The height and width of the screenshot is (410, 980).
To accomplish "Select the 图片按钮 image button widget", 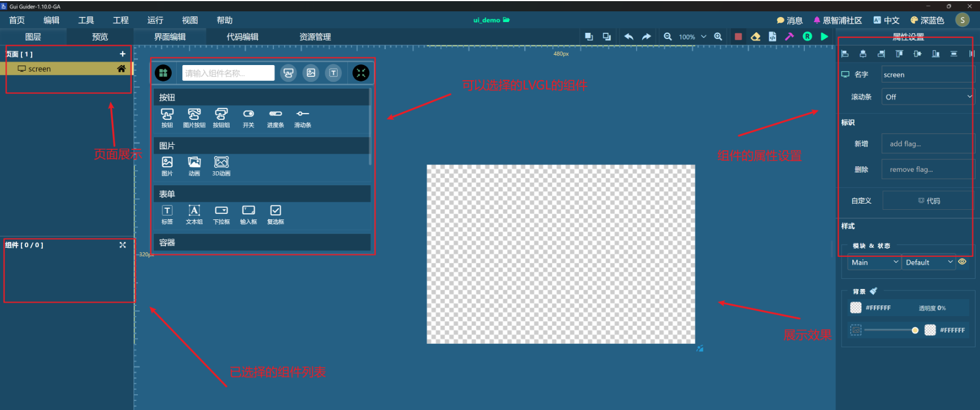I will [x=194, y=118].
